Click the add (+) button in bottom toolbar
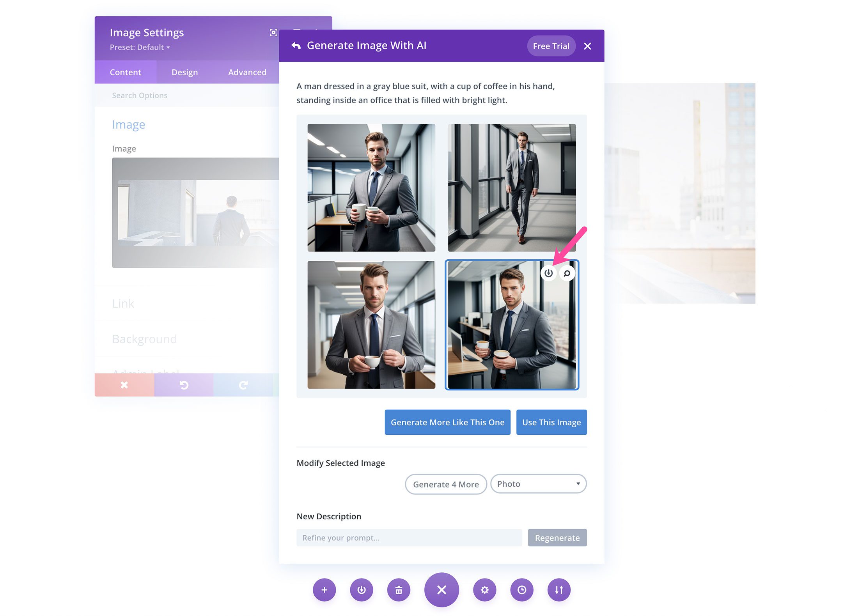858x616 pixels. 325,589
